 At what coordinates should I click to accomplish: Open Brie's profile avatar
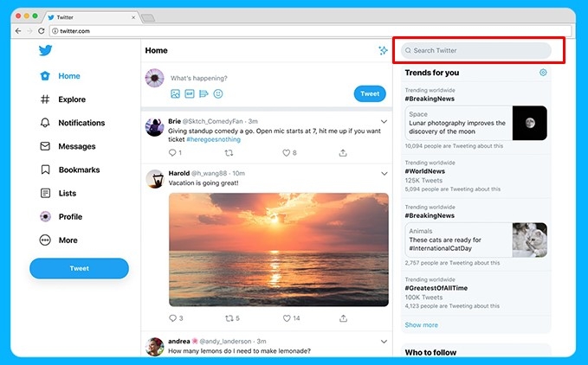(x=154, y=127)
